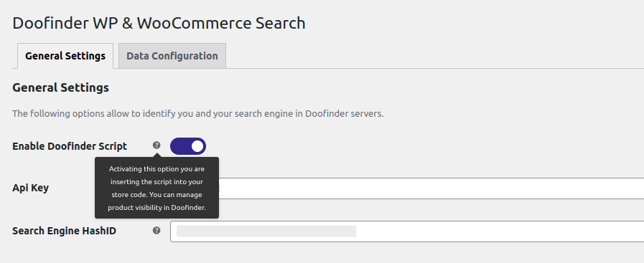The width and height of the screenshot is (644, 263).
Task: Click the 'Api Key' label text
Action: [31, 188]
